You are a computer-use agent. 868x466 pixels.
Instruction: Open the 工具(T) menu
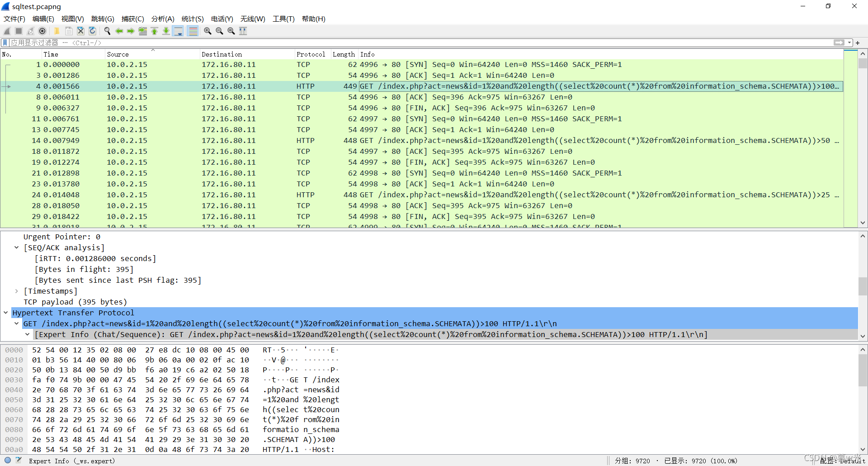[283, 19]
